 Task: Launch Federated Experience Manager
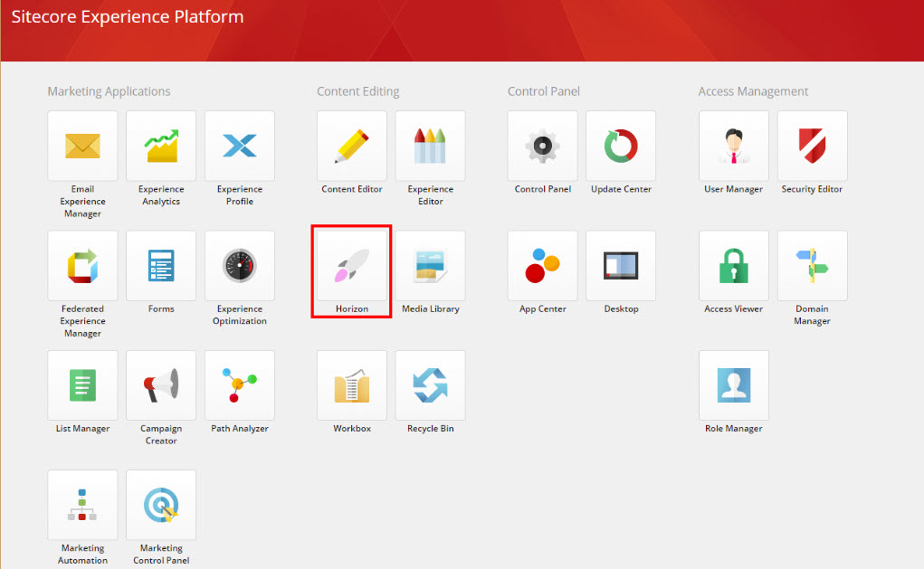point(82,265)
